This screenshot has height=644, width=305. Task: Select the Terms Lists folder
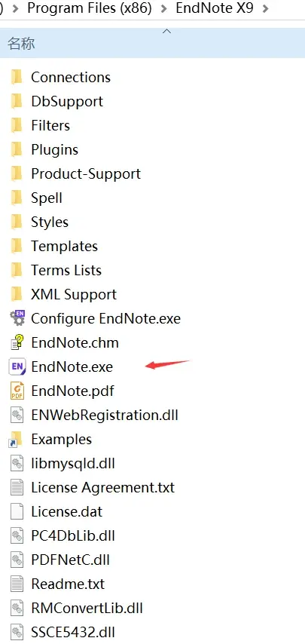tap(66, 270)
